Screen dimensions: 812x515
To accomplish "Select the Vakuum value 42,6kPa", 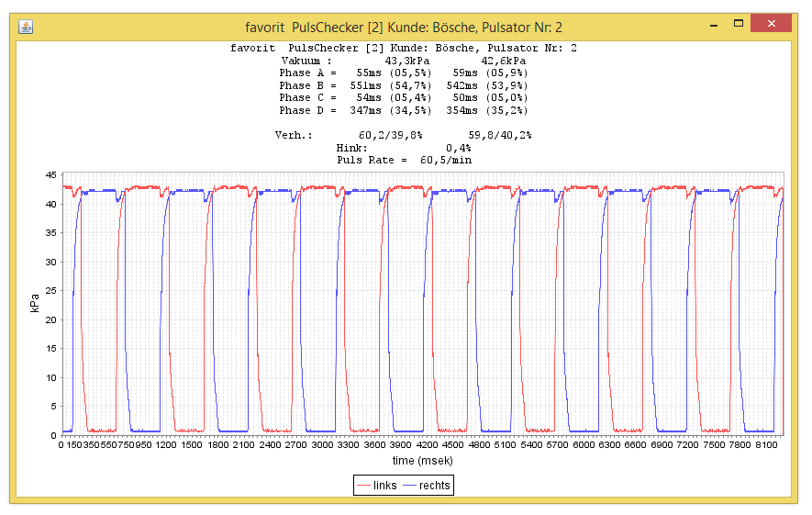I will coord(504,61).
